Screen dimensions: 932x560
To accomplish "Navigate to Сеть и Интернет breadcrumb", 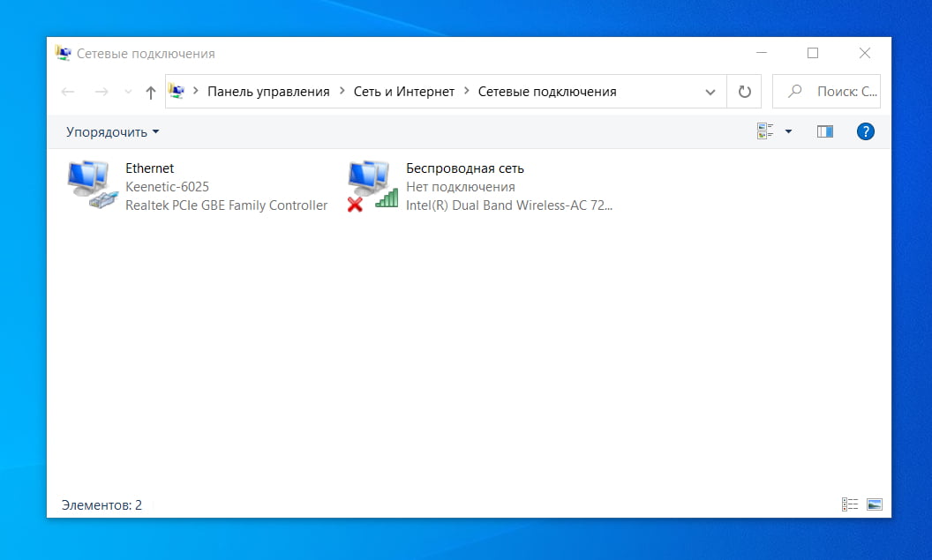I will tap(403, 92).
